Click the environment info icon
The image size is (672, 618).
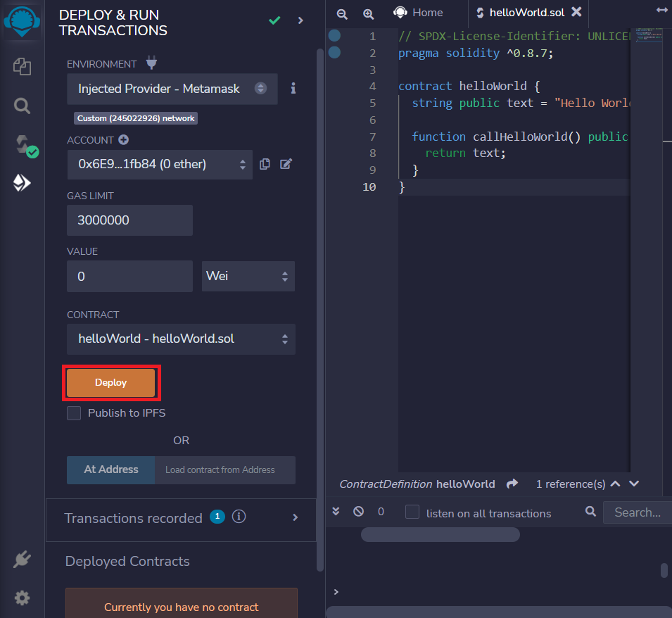293,88
